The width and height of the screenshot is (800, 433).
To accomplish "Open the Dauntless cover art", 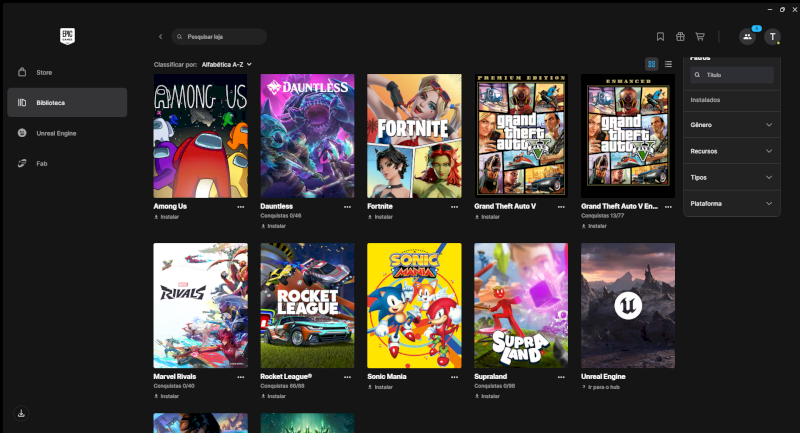I will 307,136.
